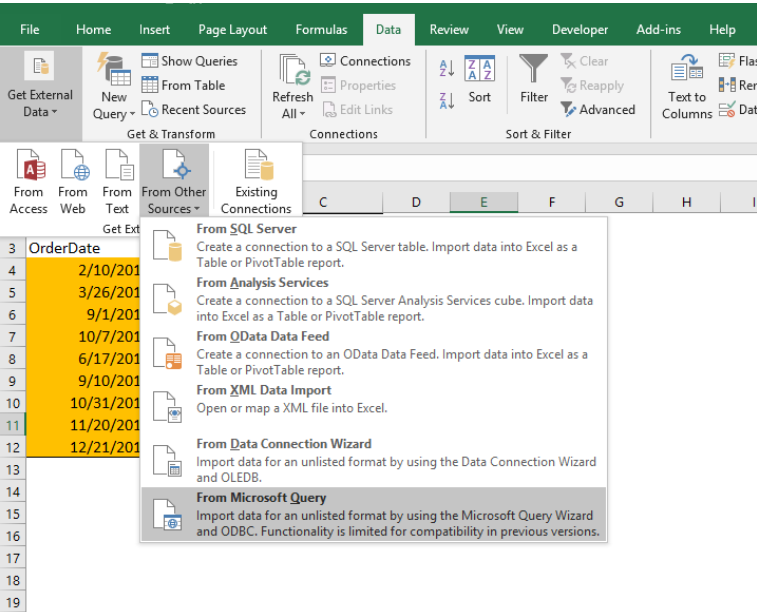Switch to the Page Layout tab

233,30
